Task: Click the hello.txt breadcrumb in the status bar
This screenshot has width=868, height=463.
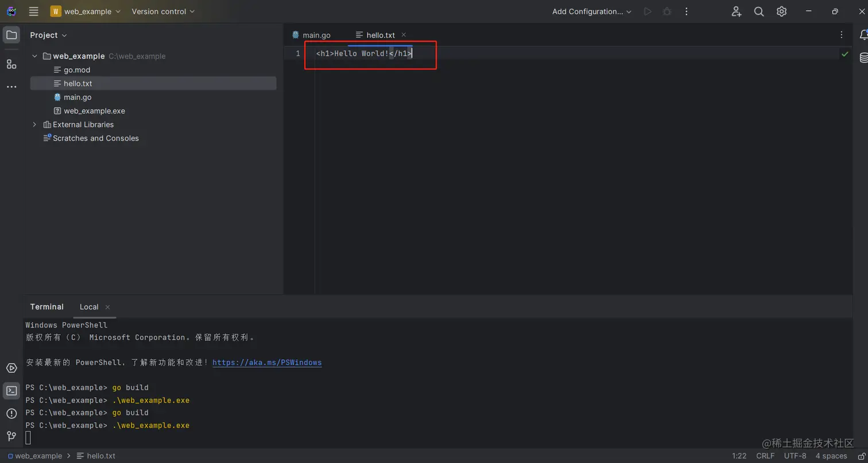Action: [x=96, y=456]
